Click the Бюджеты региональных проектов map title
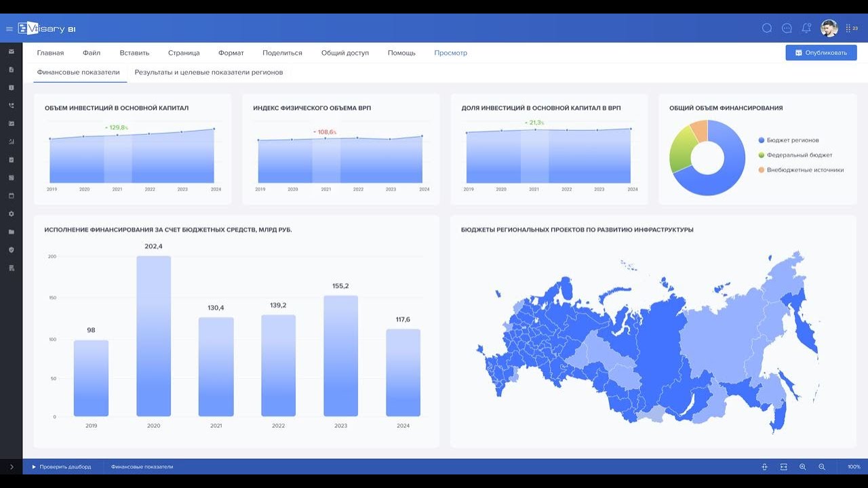This screenshot has width=868, height=488. click(577, 230)
